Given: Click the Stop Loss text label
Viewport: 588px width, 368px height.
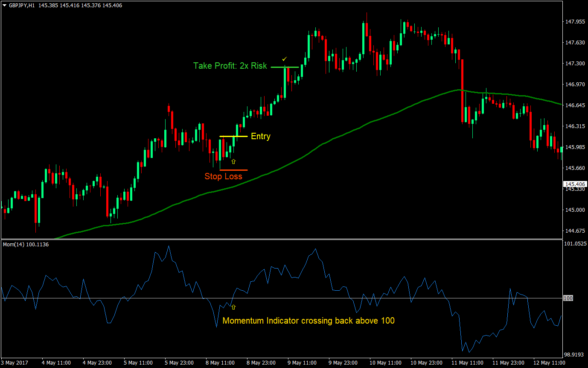Looking at the screenshot, I should pyautogui.click(x=224, y=176).
